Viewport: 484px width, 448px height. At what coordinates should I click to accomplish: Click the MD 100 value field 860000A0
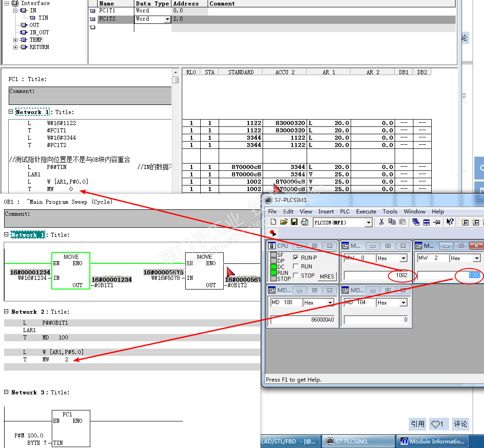303,320
